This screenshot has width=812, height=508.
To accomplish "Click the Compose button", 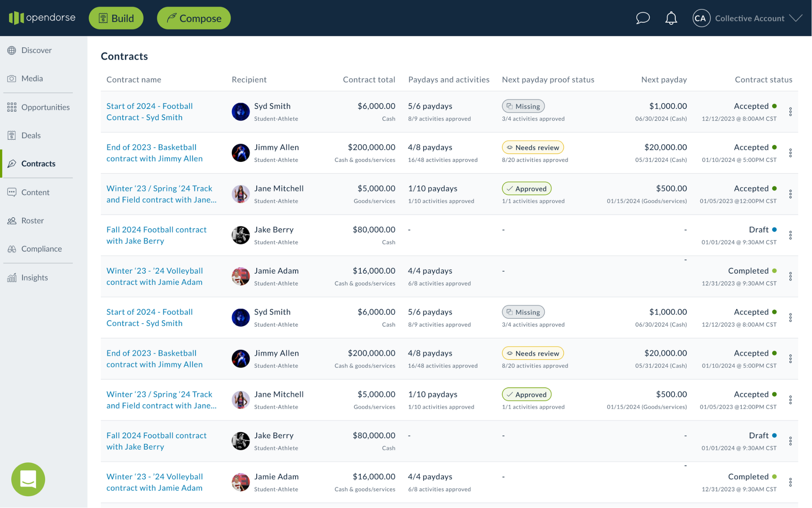I will (194, 18).
